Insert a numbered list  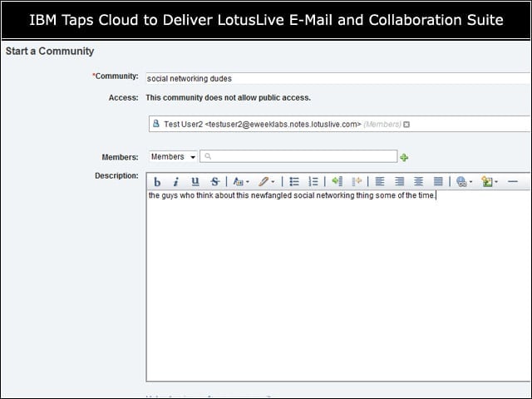(x=313, y=182)
